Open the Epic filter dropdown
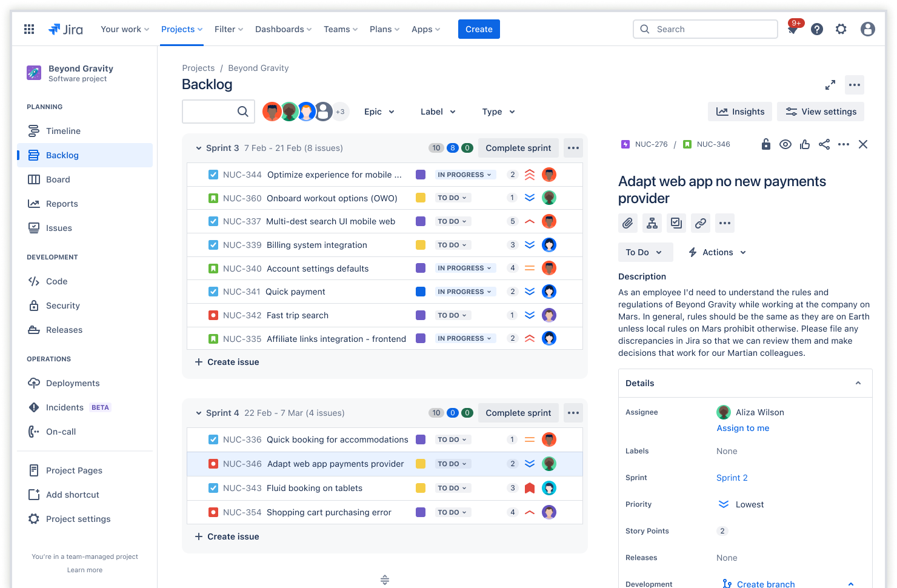Image resolution: width=897 pixels, height=588 pixels. tap(379, 112)
